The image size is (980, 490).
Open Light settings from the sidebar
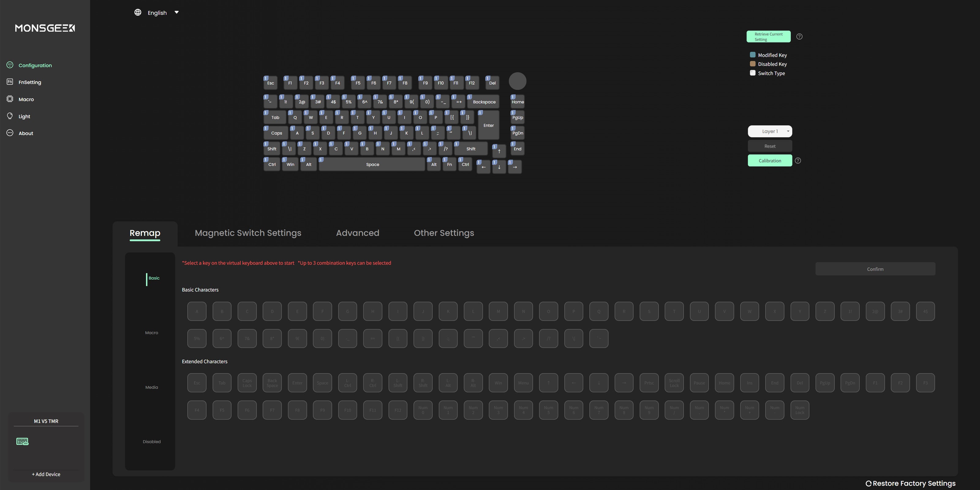coord(24,116)
